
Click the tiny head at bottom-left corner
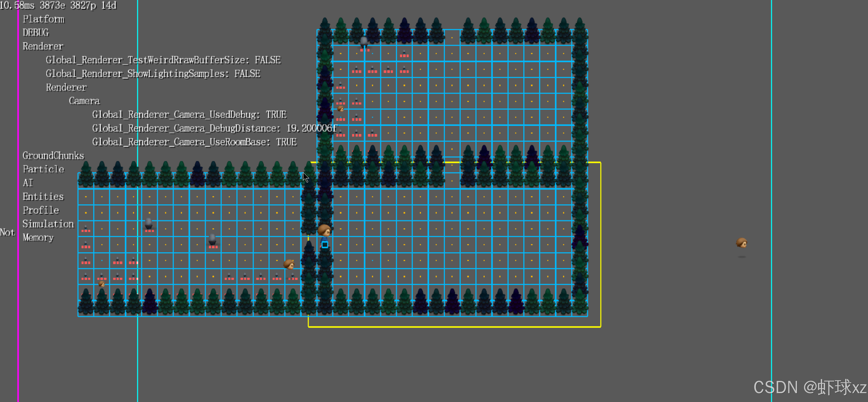tap(101, 283)
